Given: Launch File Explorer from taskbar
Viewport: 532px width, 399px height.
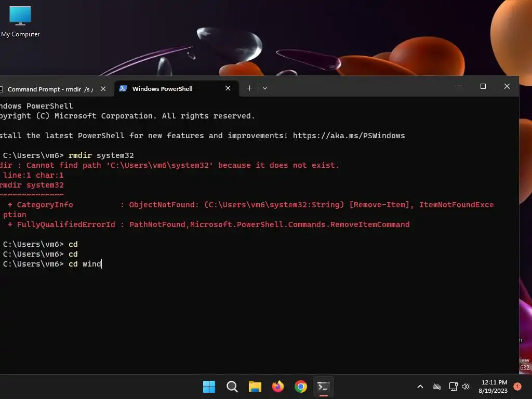Looking at the screenshot, I should 255,387.
